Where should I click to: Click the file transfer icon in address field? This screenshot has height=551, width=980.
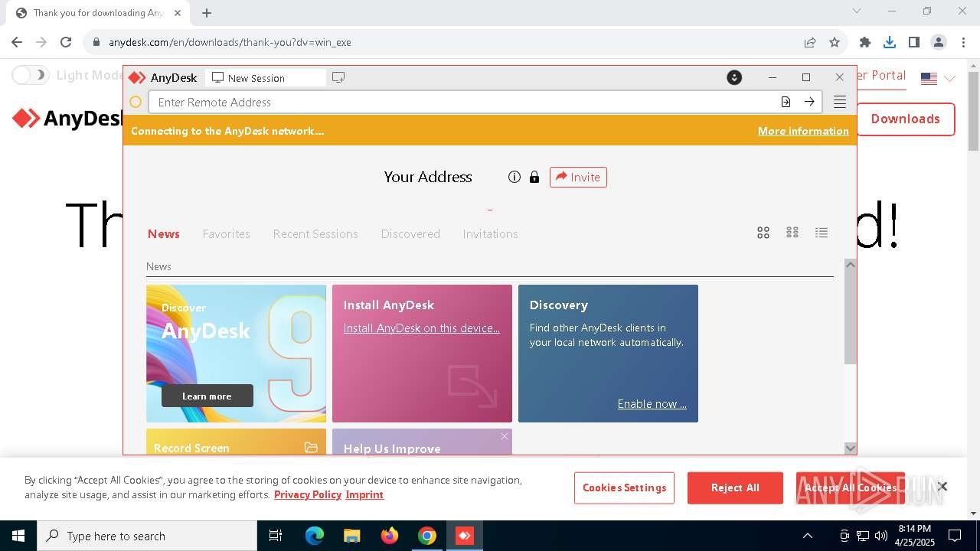click(786, 102)
